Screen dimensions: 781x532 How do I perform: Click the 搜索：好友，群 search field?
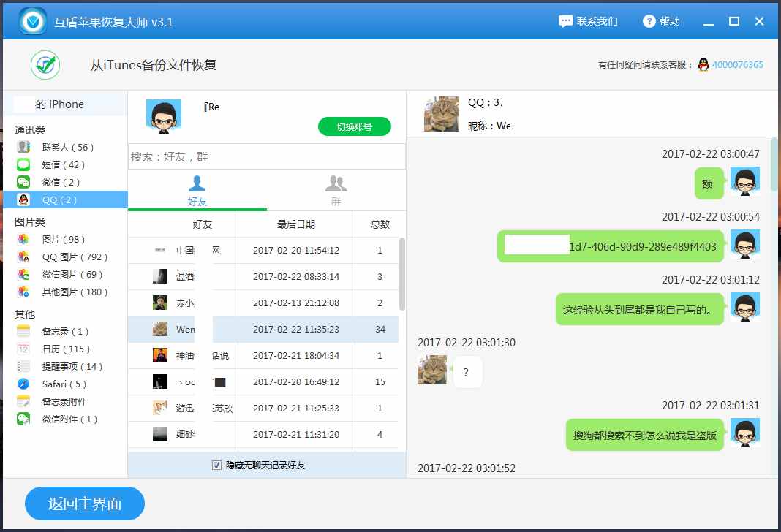(x=266, y=156)
